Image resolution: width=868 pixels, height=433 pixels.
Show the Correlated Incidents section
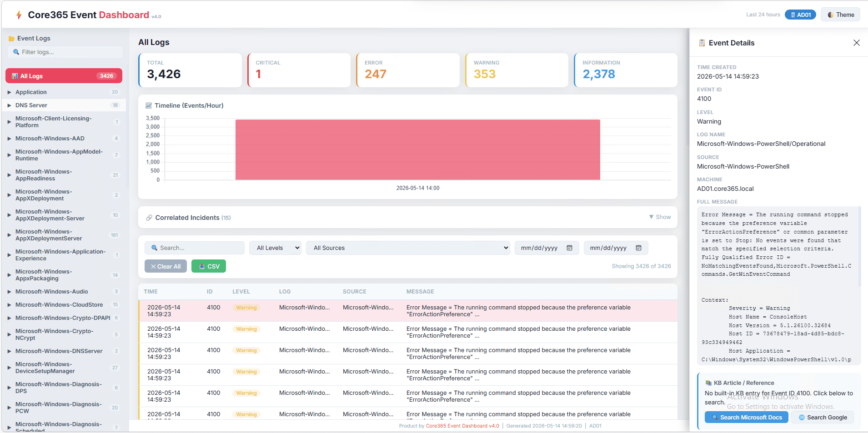tap(660, 217)
